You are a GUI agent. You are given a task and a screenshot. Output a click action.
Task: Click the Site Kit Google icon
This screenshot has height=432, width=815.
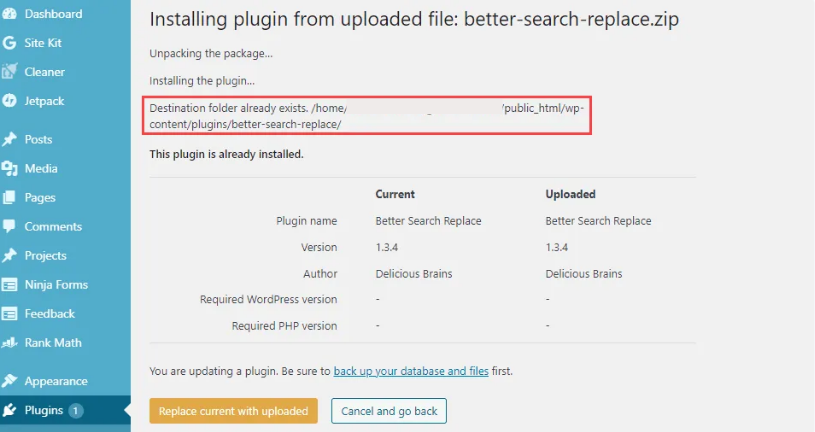pos(9,43)
